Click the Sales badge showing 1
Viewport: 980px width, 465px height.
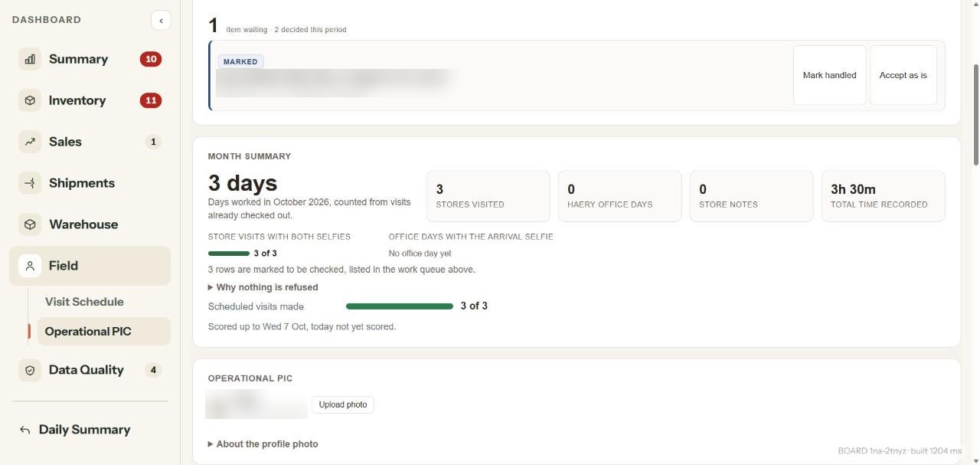tap(153, 142)
